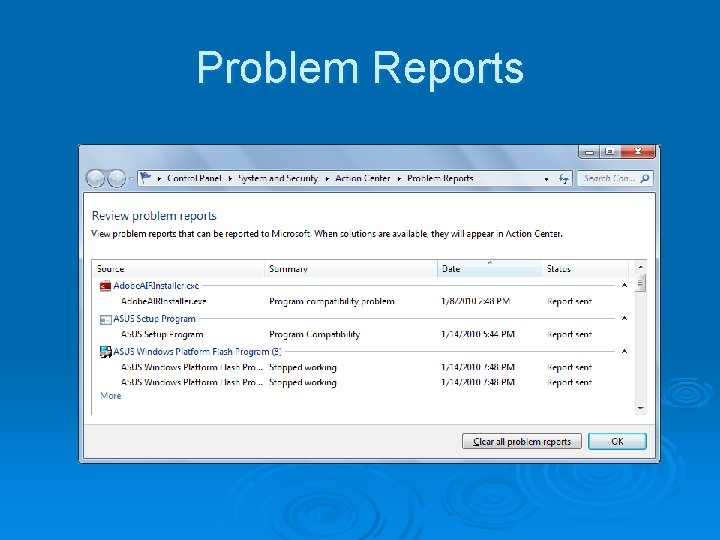Click the More link under the list
This screenshot has width=720, height=540.
coord(111,396)
